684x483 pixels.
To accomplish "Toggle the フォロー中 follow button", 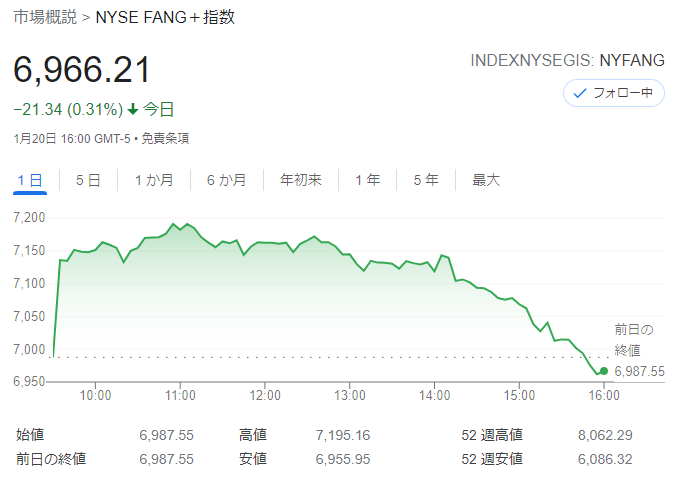I will point(614,93).
